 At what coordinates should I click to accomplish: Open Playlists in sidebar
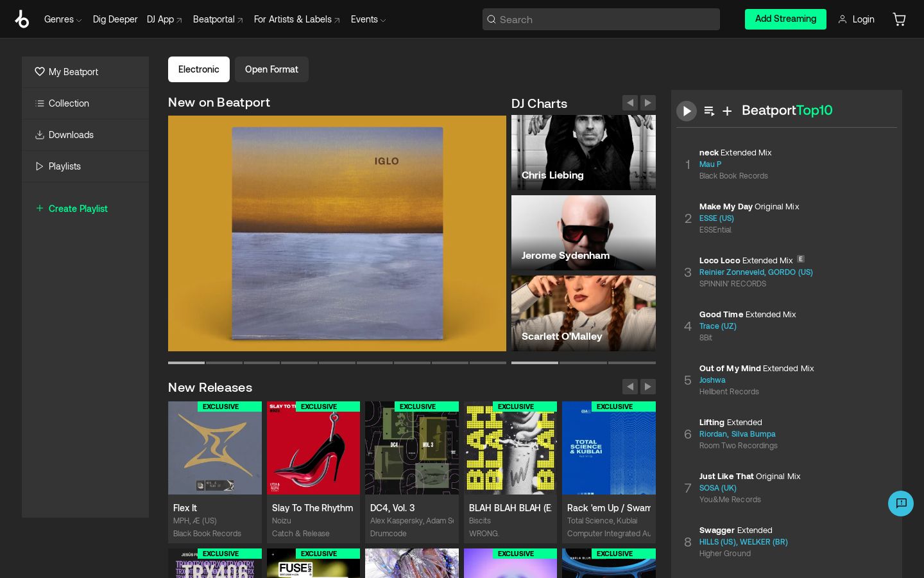(85, 166)
